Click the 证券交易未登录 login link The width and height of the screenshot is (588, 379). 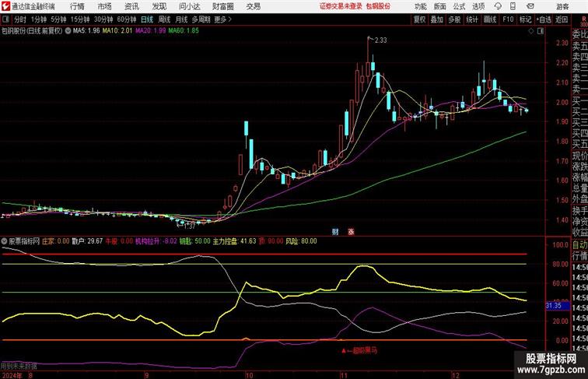(341, 6)
